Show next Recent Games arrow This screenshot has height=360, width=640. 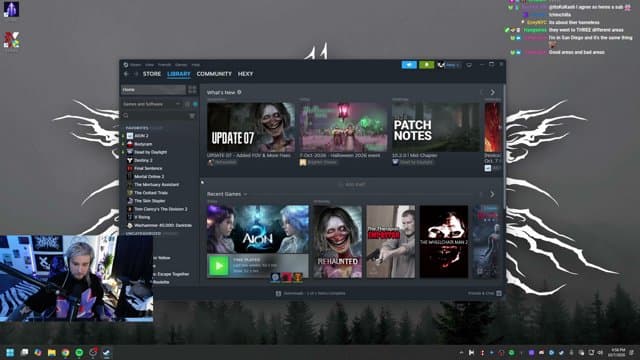(492, 194)
